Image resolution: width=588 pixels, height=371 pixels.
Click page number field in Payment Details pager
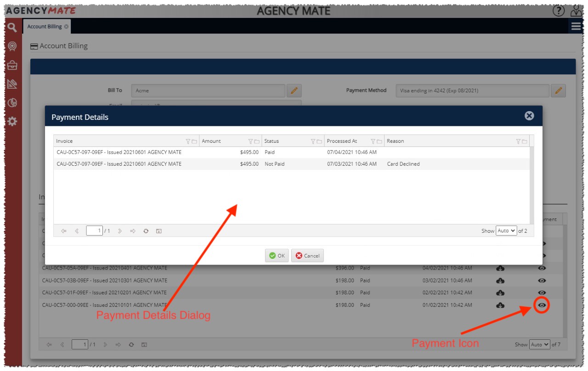pos(94,230)
